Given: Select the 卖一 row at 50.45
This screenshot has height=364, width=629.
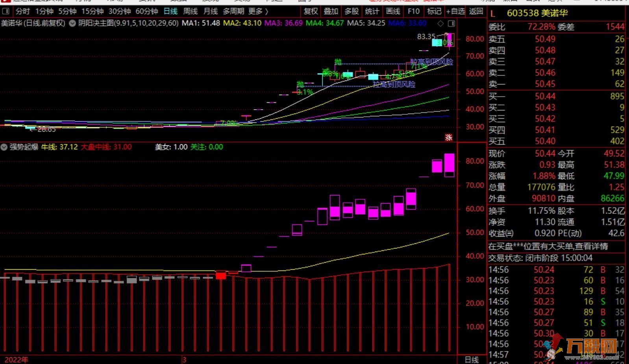Looking at the screenshot, I should click(x=557, y=84).
